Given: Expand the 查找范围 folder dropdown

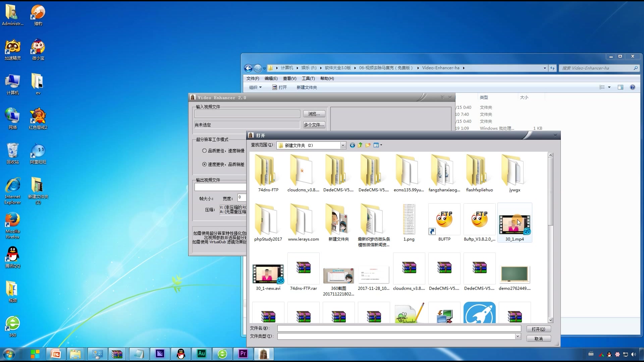Looking at the screenshot, I should 343,145.
